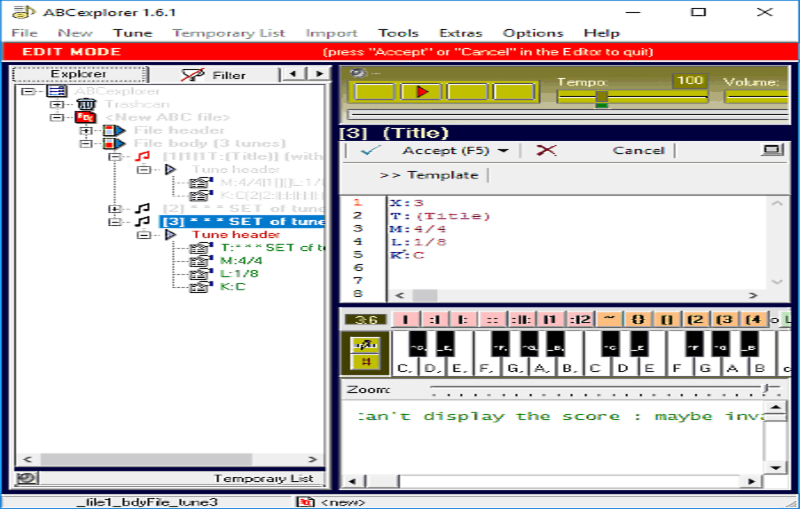The height and width of the screenshot is (509, 800).
Task: Click the Accept checkmark icon
Action: [x=370, y=150]
